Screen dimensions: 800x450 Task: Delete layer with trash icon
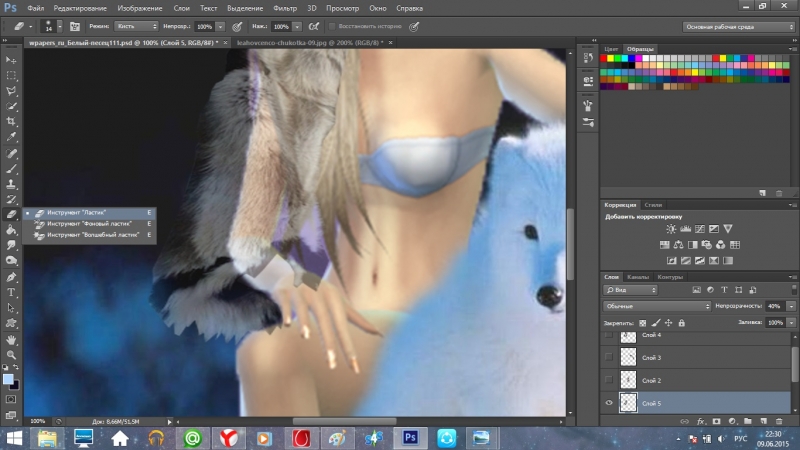tap(779, 421)
